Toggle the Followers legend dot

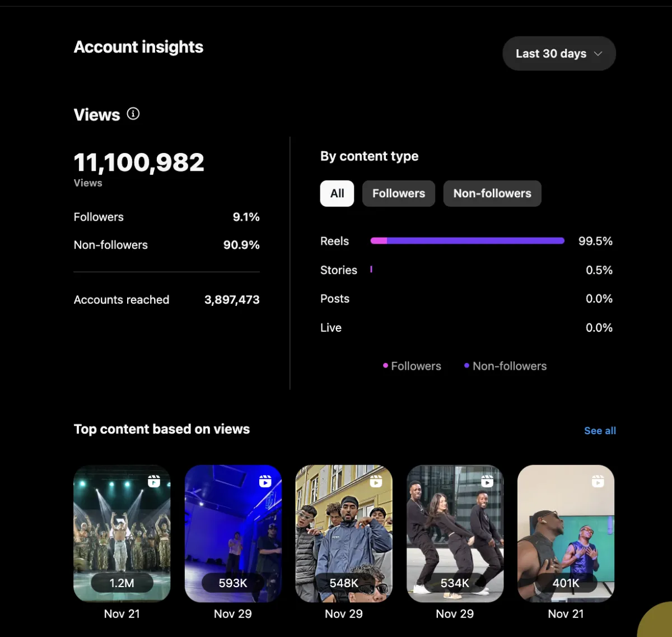tap(385, 366)
